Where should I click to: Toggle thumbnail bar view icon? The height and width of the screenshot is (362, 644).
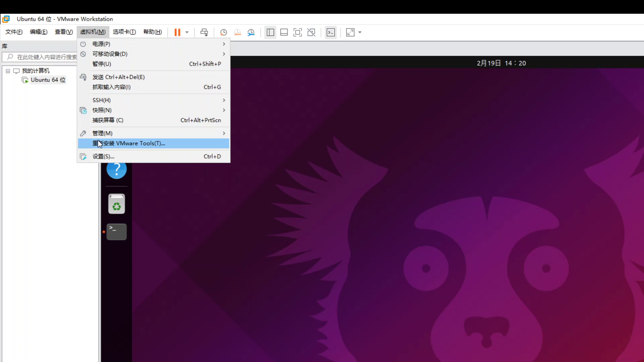point(284,32)
